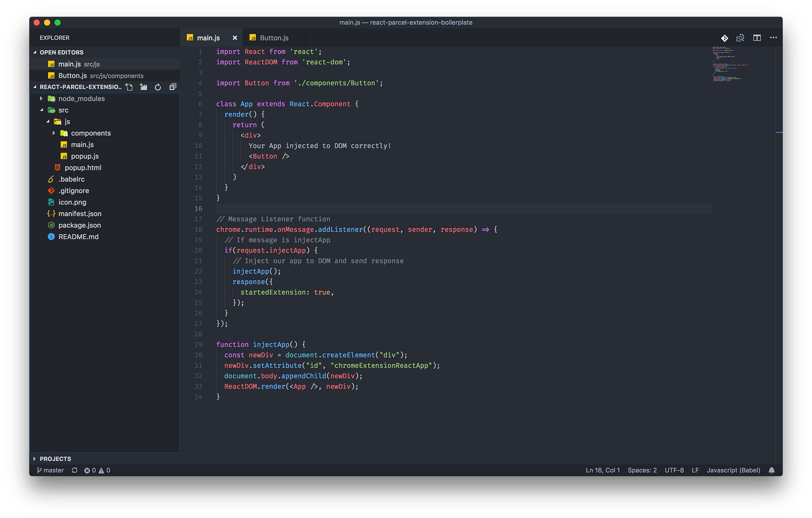This screenshot has width=812, height=518.
Task: Open the More Actions ellipsis menu
Action: click(773, 38)
